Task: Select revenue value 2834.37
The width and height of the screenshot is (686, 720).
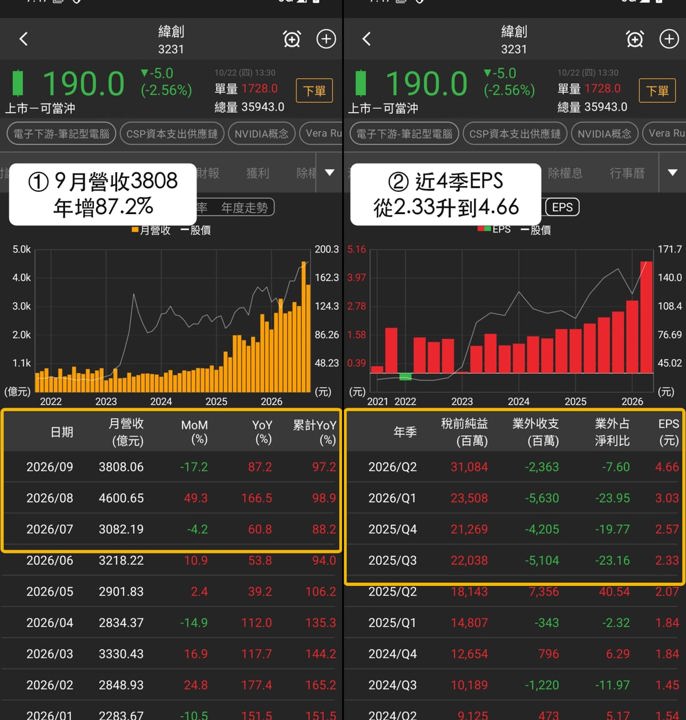Action: click(121, 623)
